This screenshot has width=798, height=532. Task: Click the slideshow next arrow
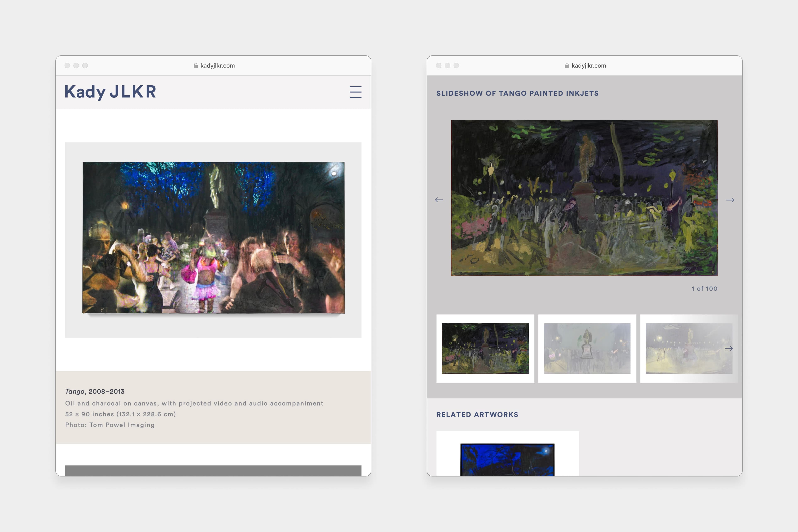coord(730,200)
